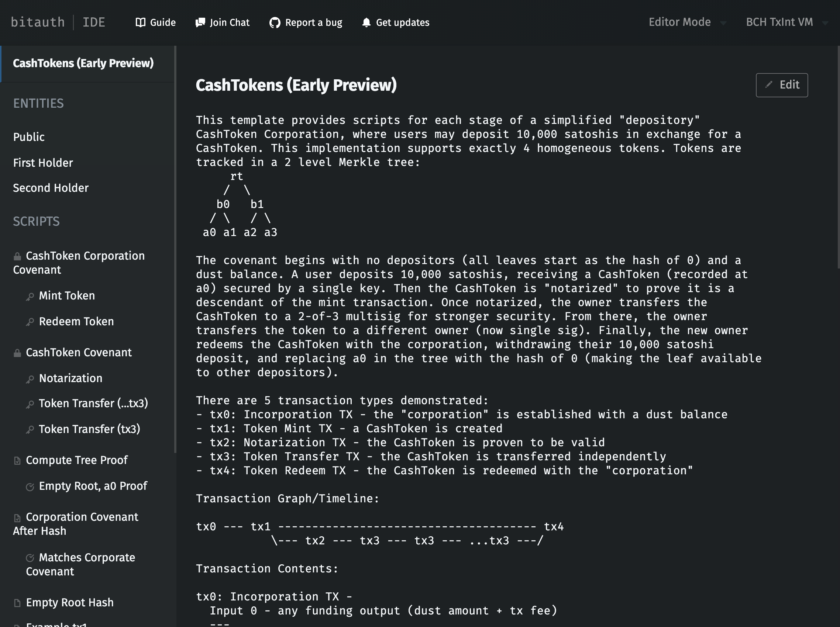
Task: Click the Edit button for template description
Action: [782, 85]
